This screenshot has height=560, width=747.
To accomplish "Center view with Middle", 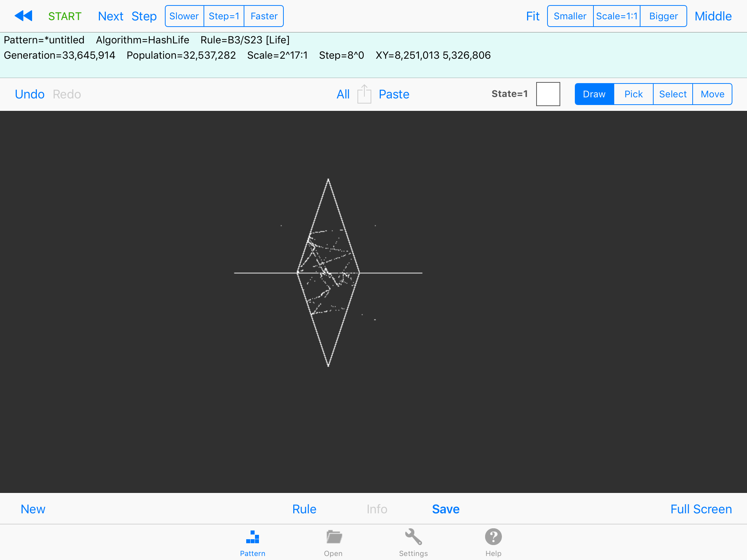I will (713, 16).
